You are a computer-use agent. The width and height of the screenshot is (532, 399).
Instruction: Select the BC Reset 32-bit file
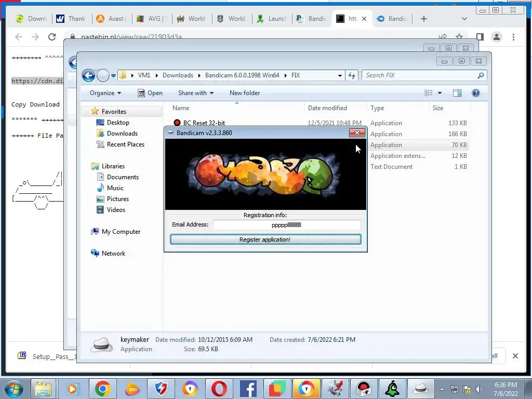coord(204,123)
